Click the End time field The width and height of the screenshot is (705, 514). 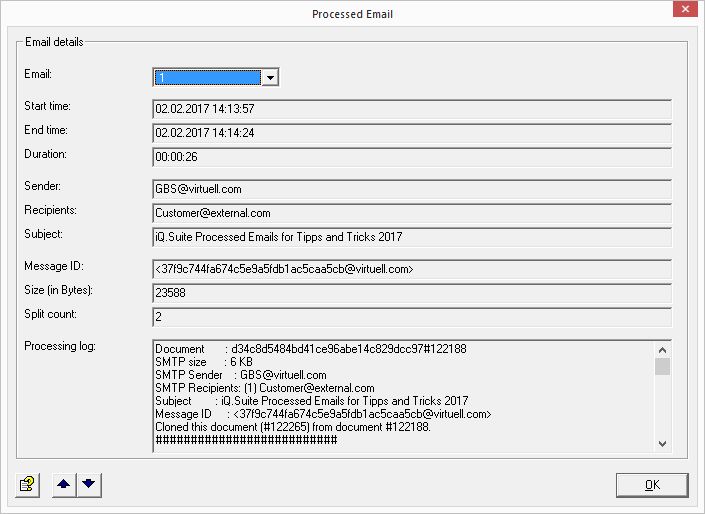(x=410, y=133)
